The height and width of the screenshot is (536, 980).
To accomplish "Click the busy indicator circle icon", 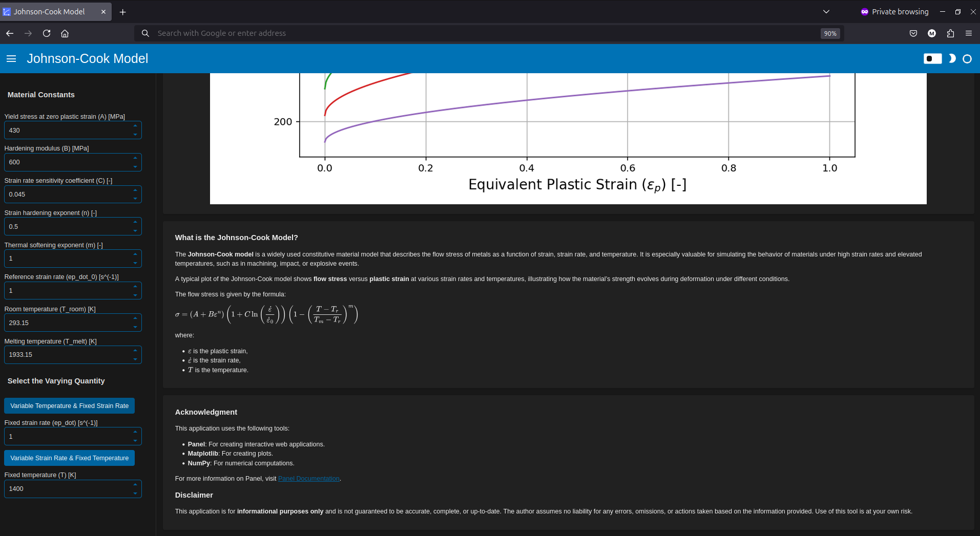I will coord(967,59).
